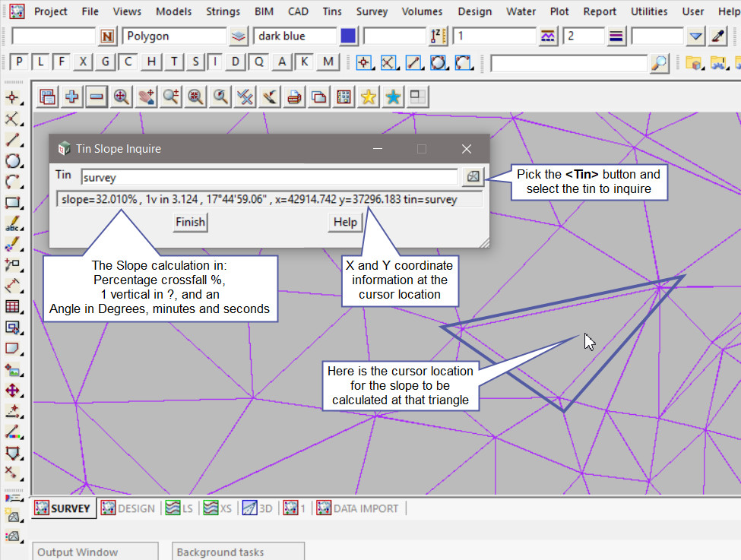Open the model list next to Polygon
This screenshot has height=560, width=741.
point(239,36)
